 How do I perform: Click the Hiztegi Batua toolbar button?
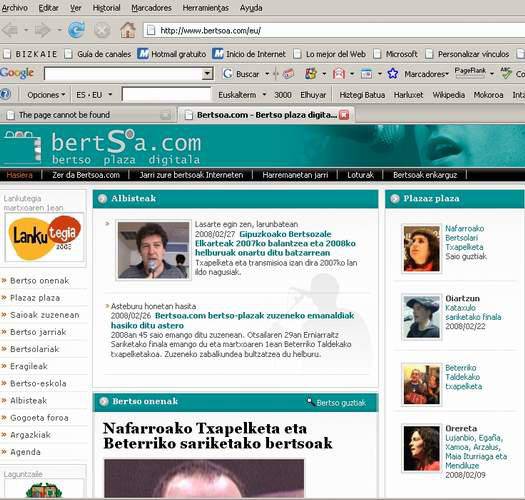tap(362, 95)
